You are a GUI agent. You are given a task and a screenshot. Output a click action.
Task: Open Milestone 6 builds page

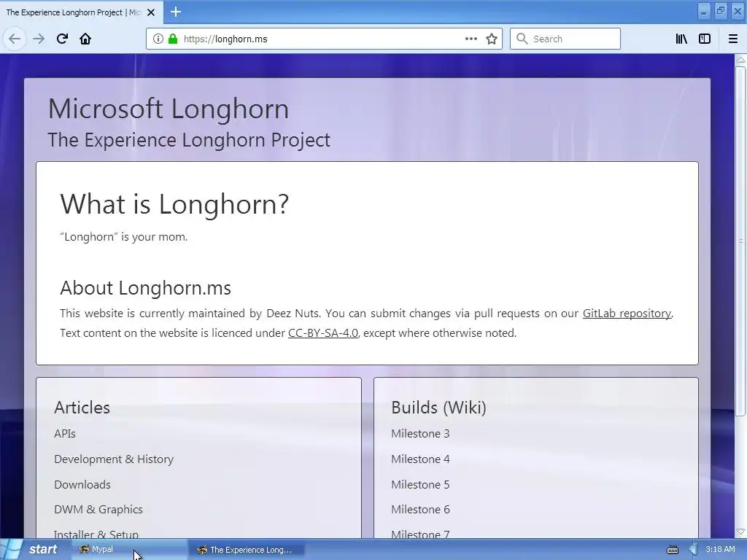coord(420,510)
